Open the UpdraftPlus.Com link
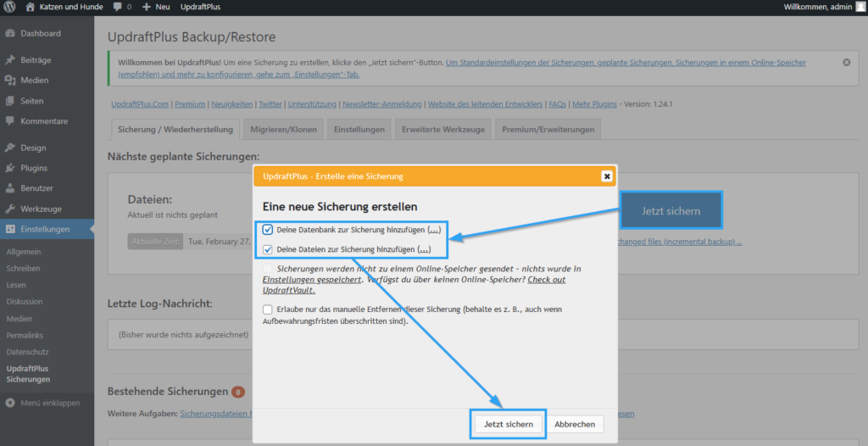The height and width of the screenshot is (446, 868). point(140,103)
